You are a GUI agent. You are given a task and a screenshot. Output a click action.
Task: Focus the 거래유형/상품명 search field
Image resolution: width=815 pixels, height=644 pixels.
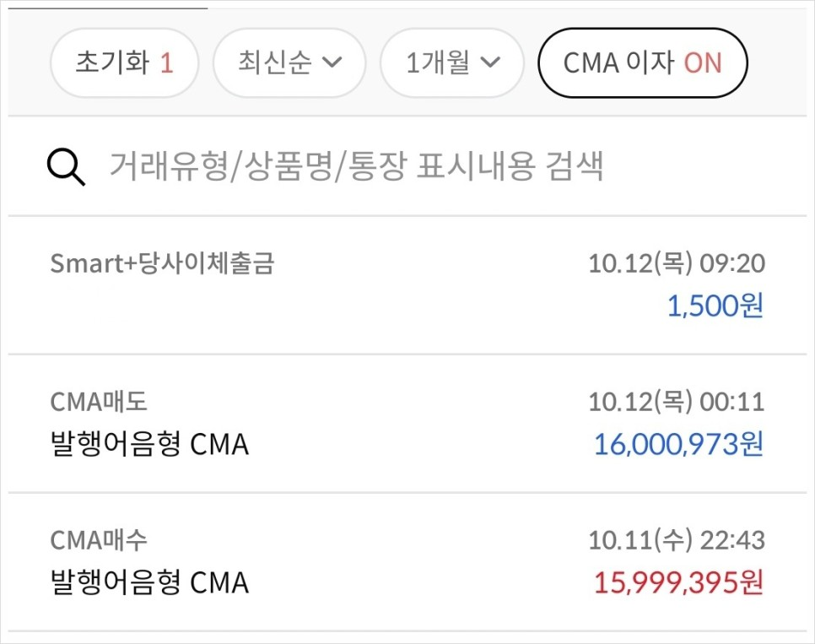pos(407,166)
